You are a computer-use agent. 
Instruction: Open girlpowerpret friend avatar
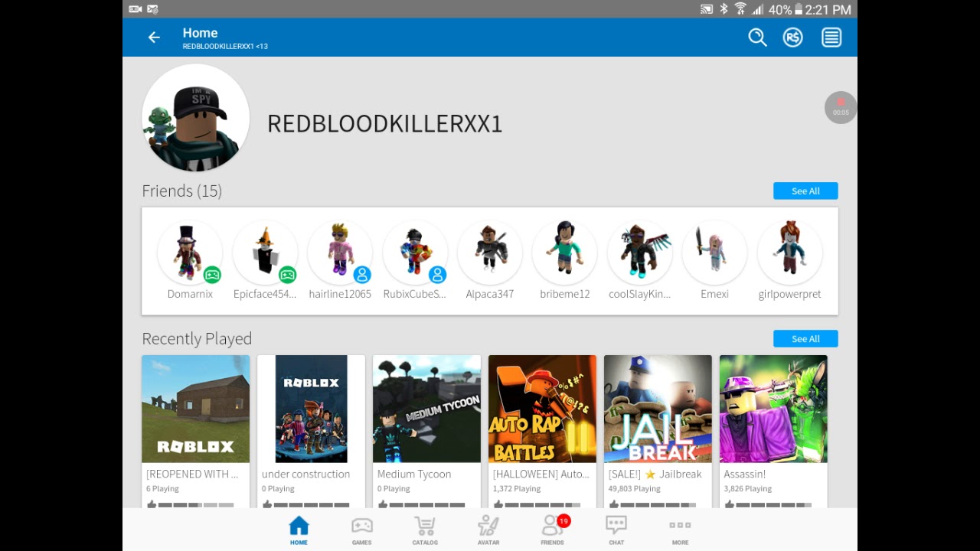(789, 253)
